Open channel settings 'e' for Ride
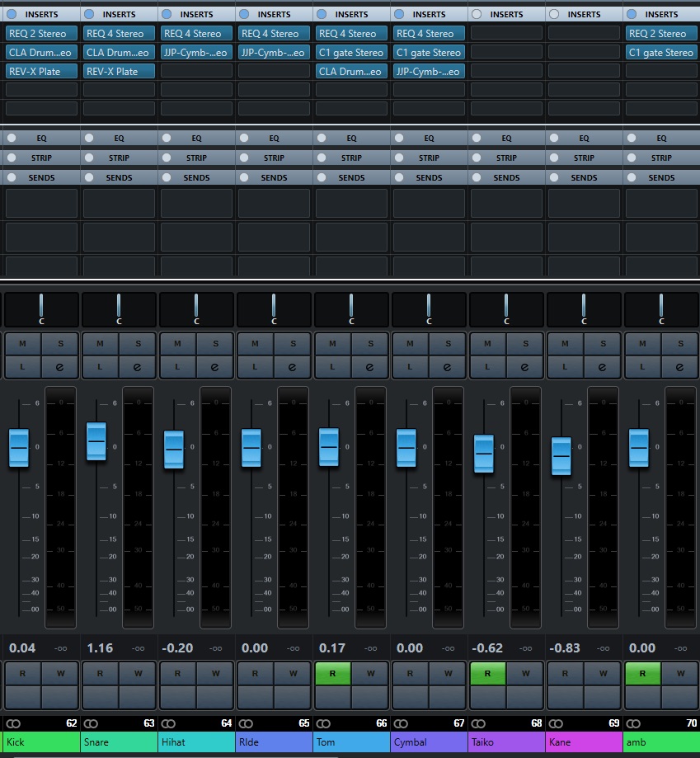 click(292, 367)
